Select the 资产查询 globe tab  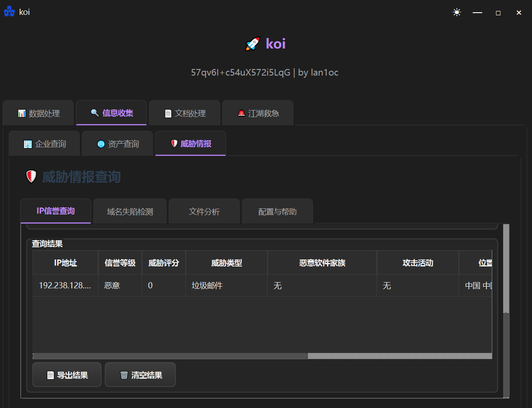(118, 144)
